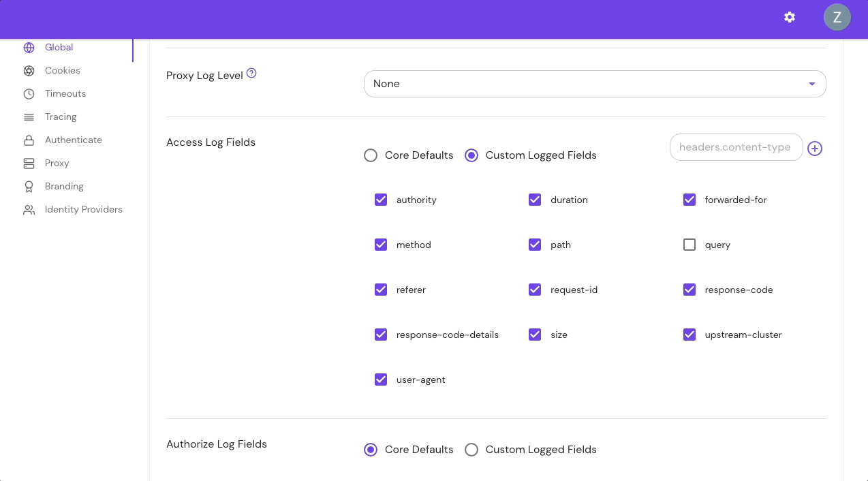Screen dimensions: 868x481
Task: Select Core Defaults for Access Log Fields
Action: pos(371,155)
